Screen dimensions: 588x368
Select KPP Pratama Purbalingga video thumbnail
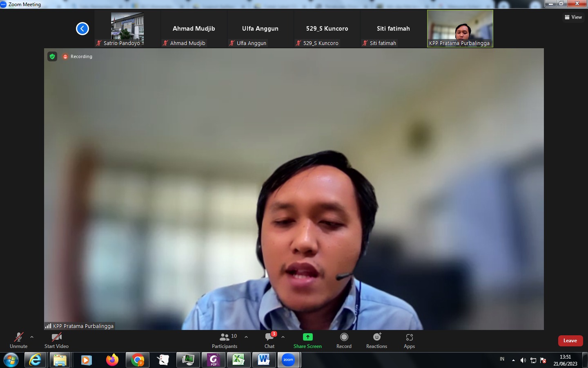click(460, 29)
